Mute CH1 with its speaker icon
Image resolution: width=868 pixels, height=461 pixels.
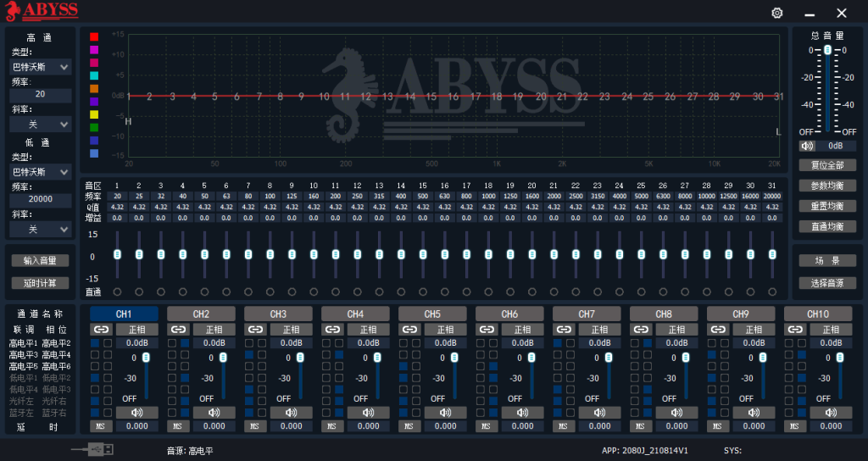pyautogui.click(x=136, y=413)
